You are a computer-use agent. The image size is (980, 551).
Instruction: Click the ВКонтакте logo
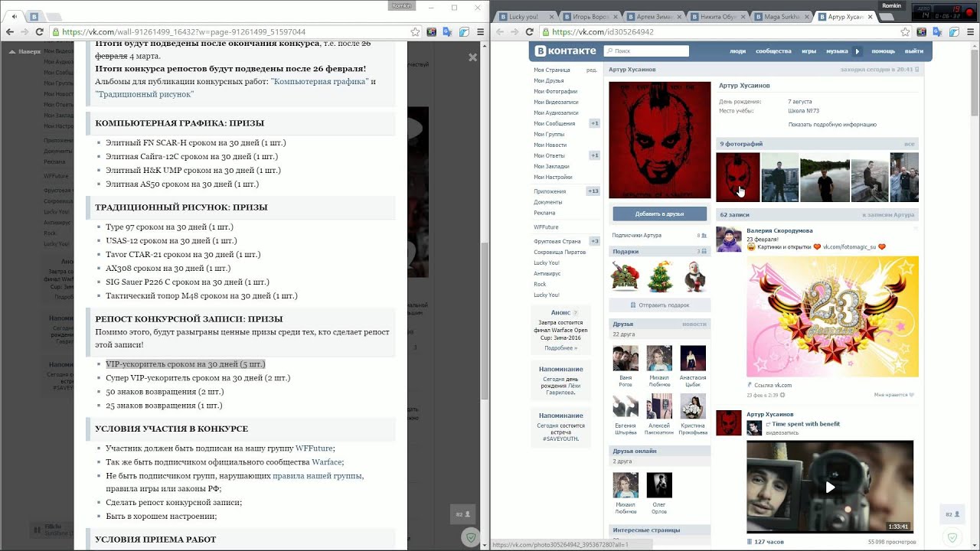[565, 51]
